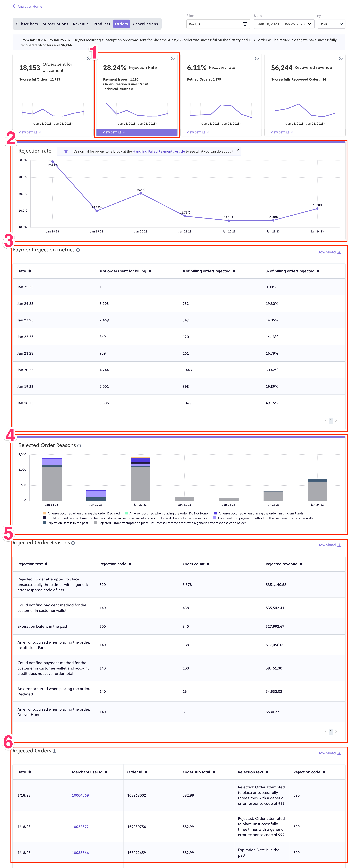Open merchant user id 10022372

(80, 827)
